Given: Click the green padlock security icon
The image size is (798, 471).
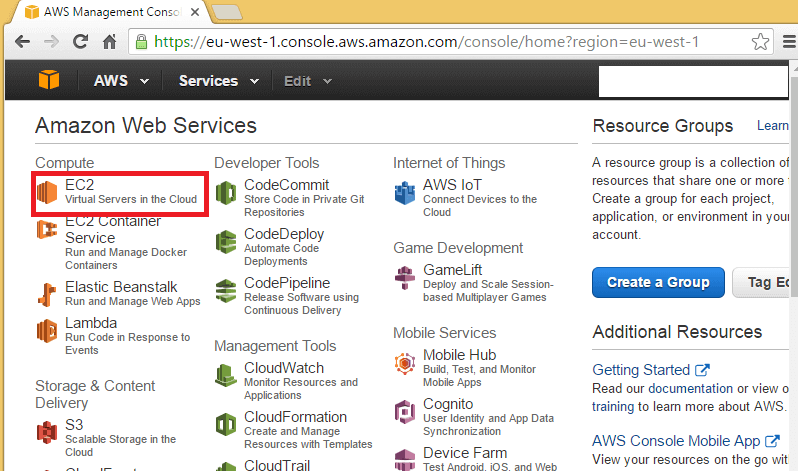Looking at the screenshot, I should point(141,41).
